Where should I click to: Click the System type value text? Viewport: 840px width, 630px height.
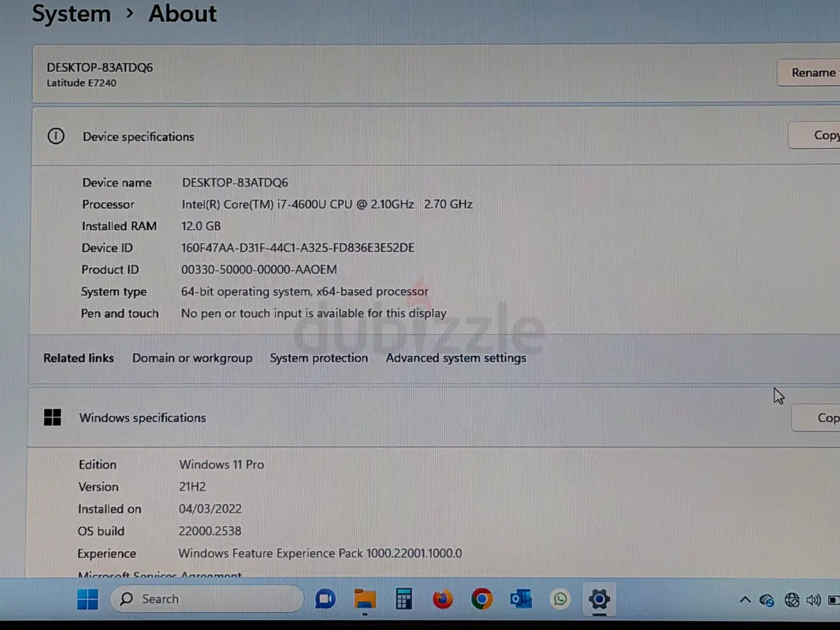[304, 291]
